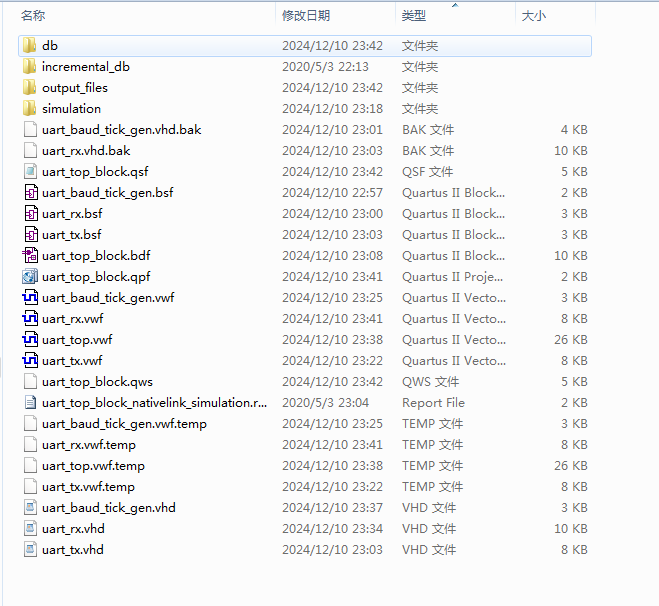Sort files by 类型 column header
Viewport: 659px width, 606px height.
coord(414,16)
